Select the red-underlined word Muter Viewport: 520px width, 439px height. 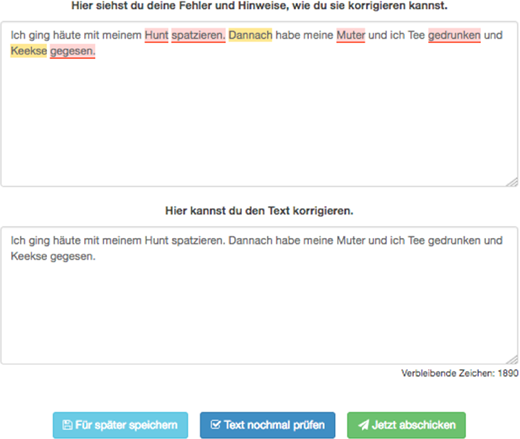(351, 35)
